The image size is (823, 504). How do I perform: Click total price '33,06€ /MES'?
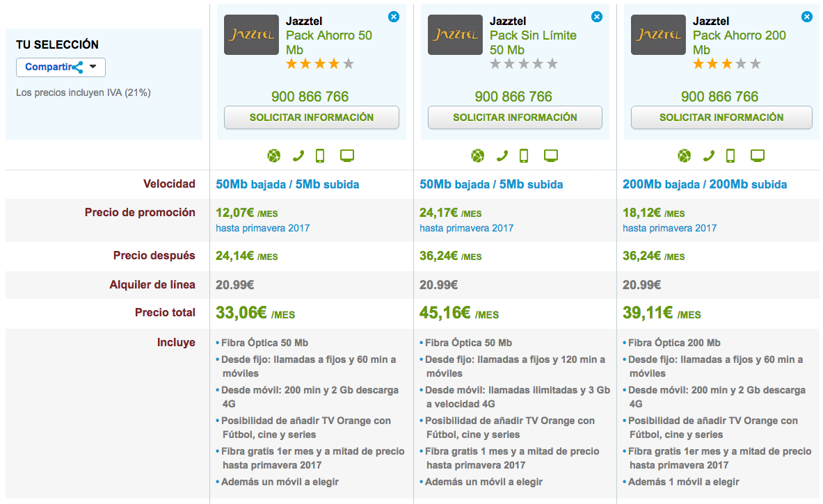tap(255, 313)
